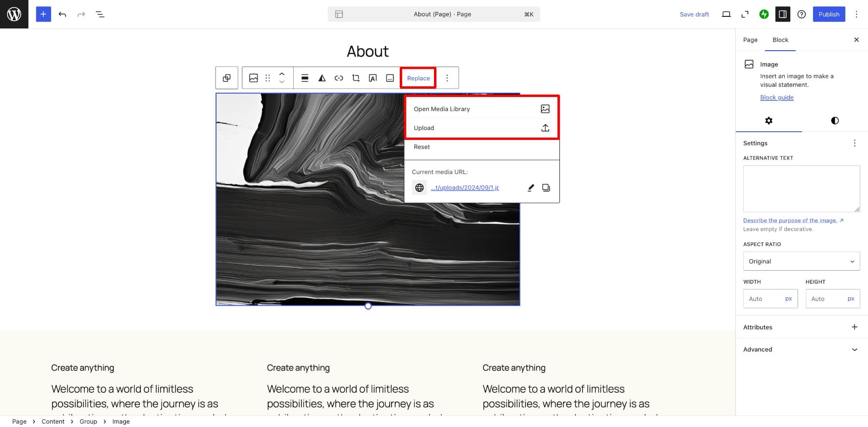Choose Open Media Library

(482, 109)
